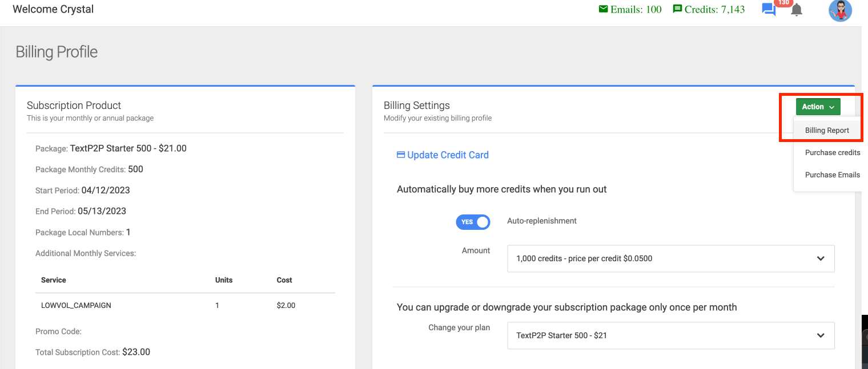
Task: Choose Purchase credits menu item
Action: (x=833, y=152)
